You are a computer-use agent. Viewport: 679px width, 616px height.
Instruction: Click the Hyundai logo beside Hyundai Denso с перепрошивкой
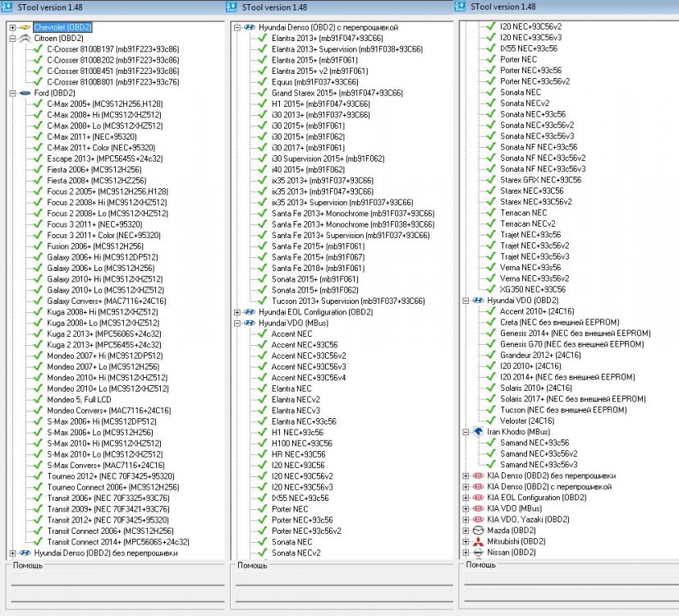coord(250,27)
